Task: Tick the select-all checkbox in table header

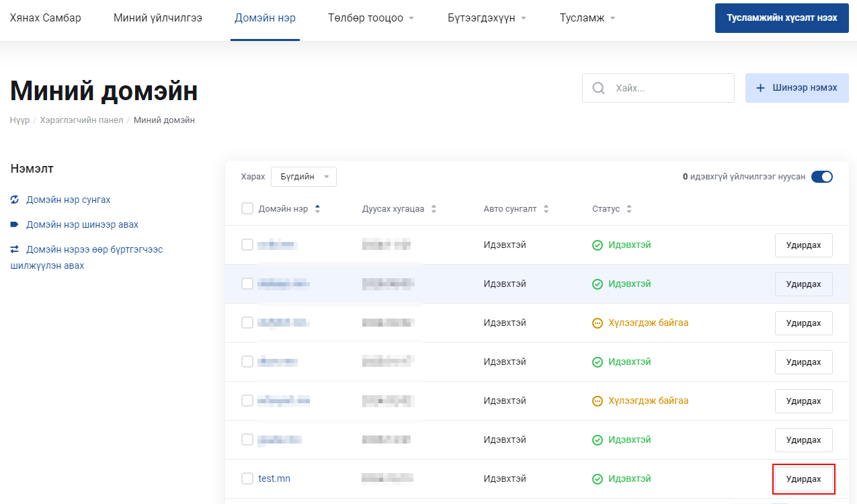Action: (247, 208)
